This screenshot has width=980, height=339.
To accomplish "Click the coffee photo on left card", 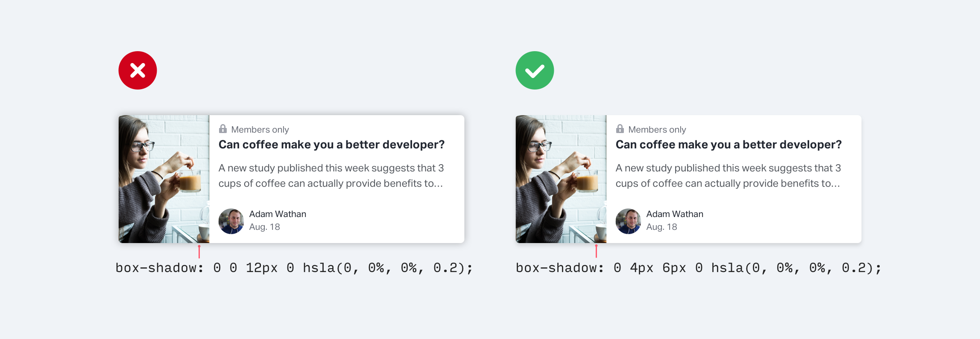I will tap(164, 179).
